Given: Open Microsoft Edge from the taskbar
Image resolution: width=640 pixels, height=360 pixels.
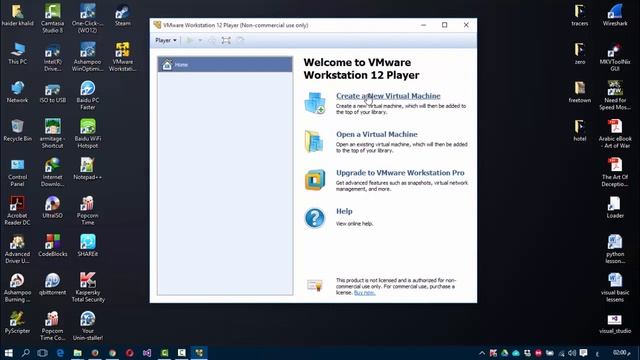Looking at the screenshot, I should (60, 353).
